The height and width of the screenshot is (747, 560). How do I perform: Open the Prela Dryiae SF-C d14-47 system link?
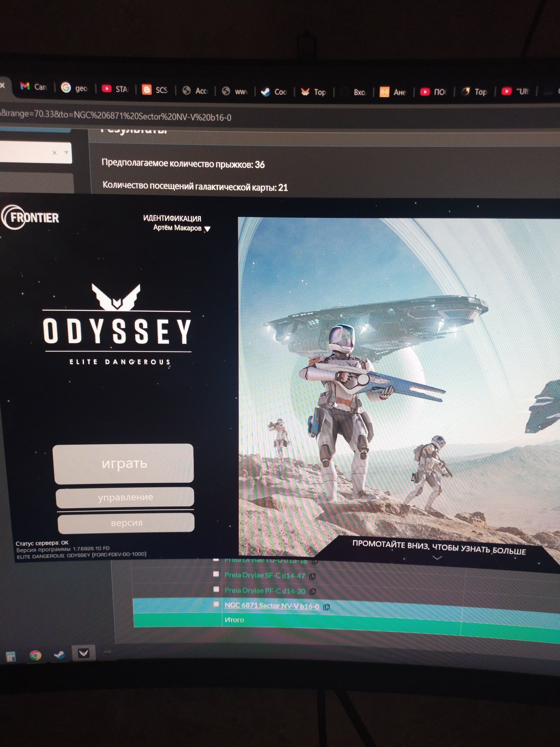click(x=265, y=575)
